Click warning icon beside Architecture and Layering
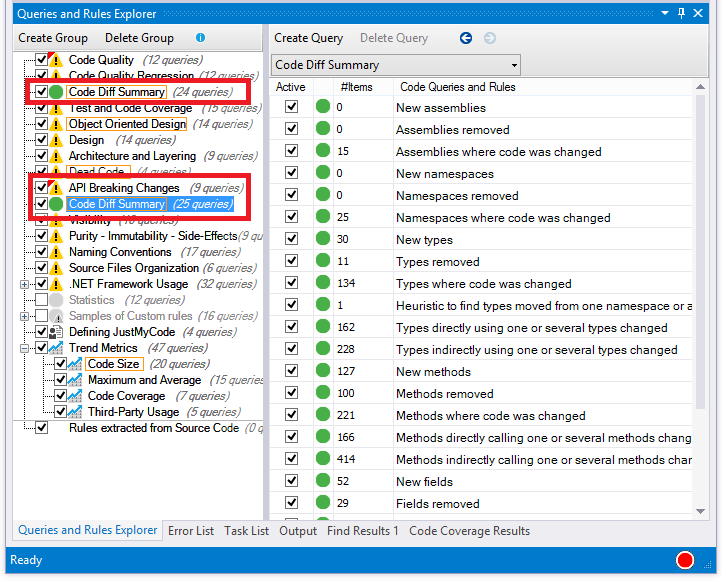 click(x=56, y=156)
